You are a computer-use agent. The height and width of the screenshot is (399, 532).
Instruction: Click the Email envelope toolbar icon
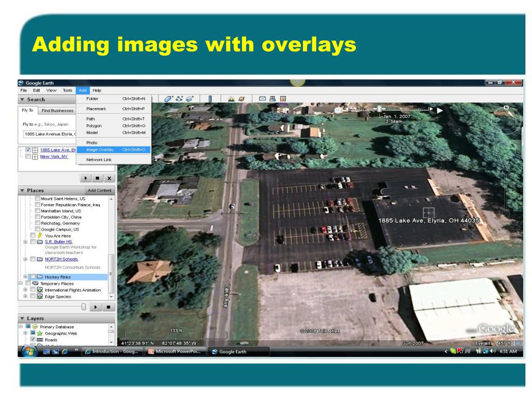tap(262, 99)
